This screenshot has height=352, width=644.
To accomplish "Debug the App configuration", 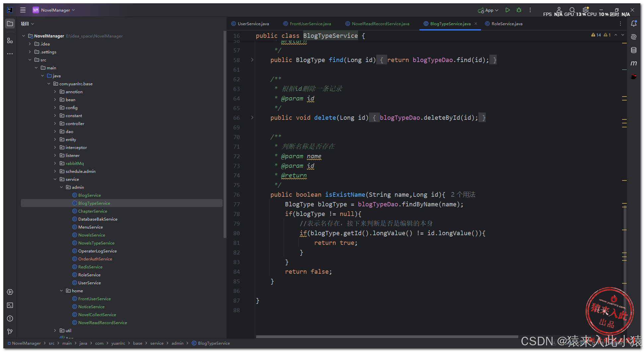I will point(519,10).
